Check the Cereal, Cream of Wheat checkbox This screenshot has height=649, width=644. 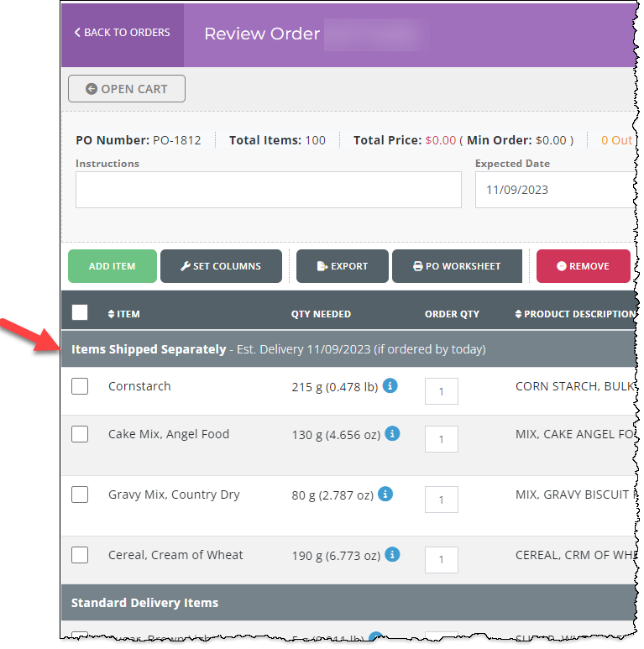click(80, 555)
